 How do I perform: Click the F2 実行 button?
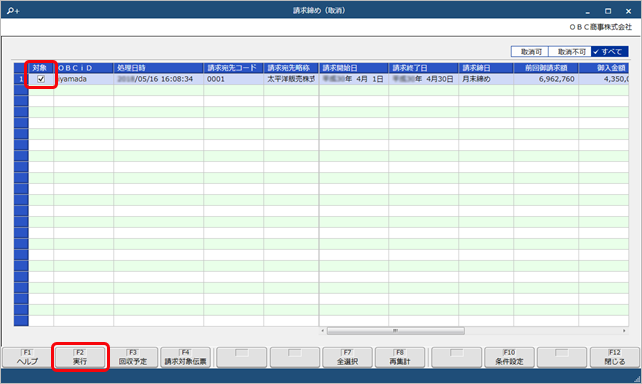pos(80,357)
